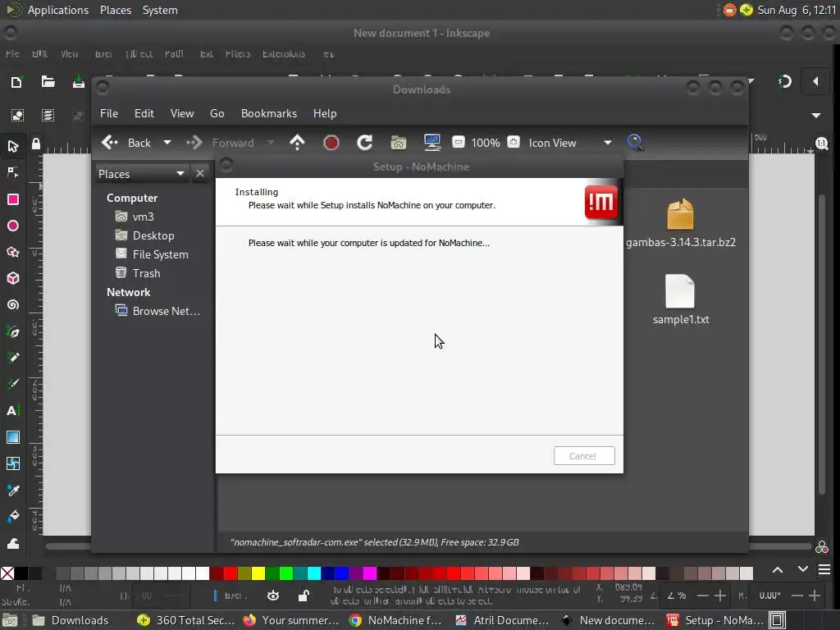Collapse Inkscape side panel with left triangle
Viewport: 840px width, 630px height.
815,81
